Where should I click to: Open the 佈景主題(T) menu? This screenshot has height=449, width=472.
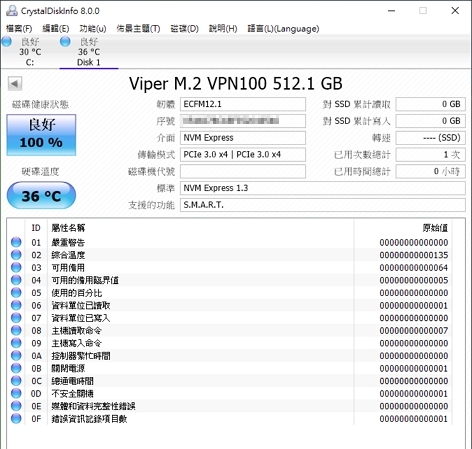click(138, 29)
